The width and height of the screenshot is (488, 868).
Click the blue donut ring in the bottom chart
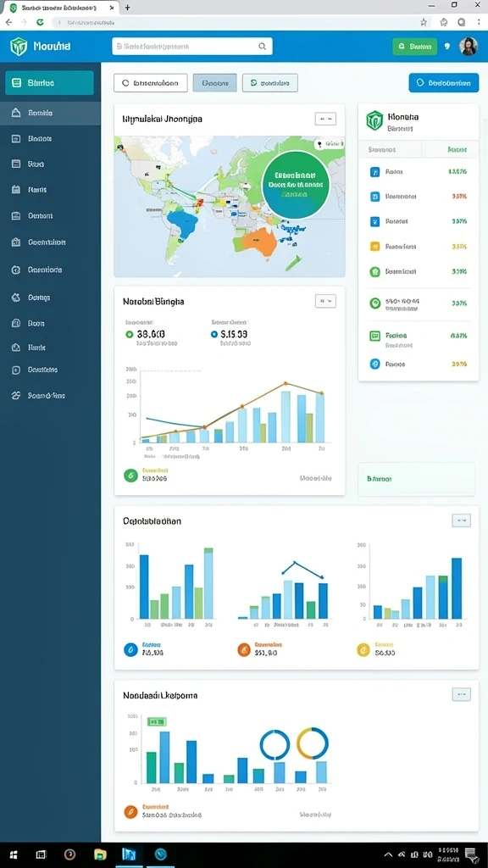click(x=275, y=744)
